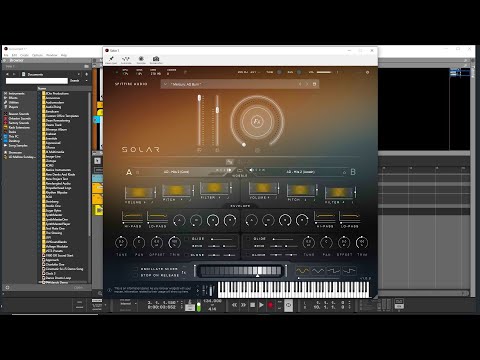480x360 pixels.
Task: Enable the Stop On Release checkbox
Action: coord(136,275)
